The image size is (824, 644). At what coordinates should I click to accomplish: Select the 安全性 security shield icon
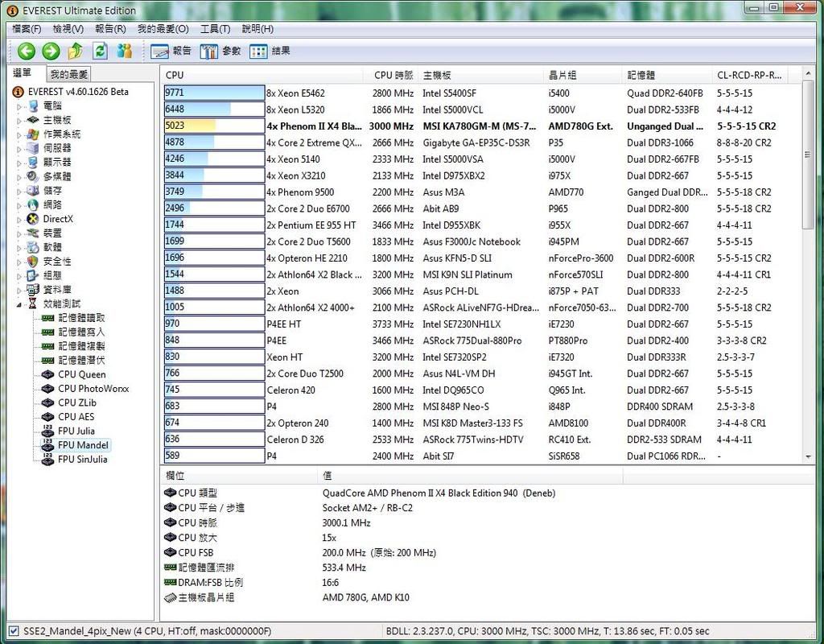click(x=33, y=262)
